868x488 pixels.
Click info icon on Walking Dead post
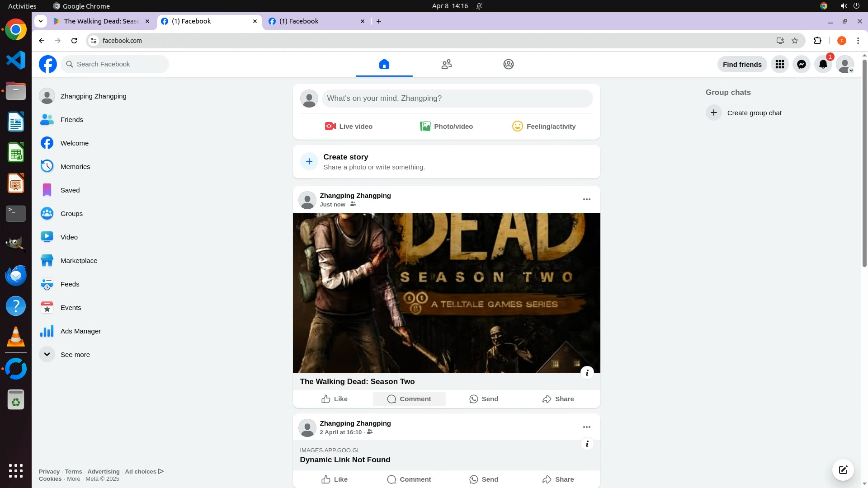pyautogui.click(x=587, y=373)
